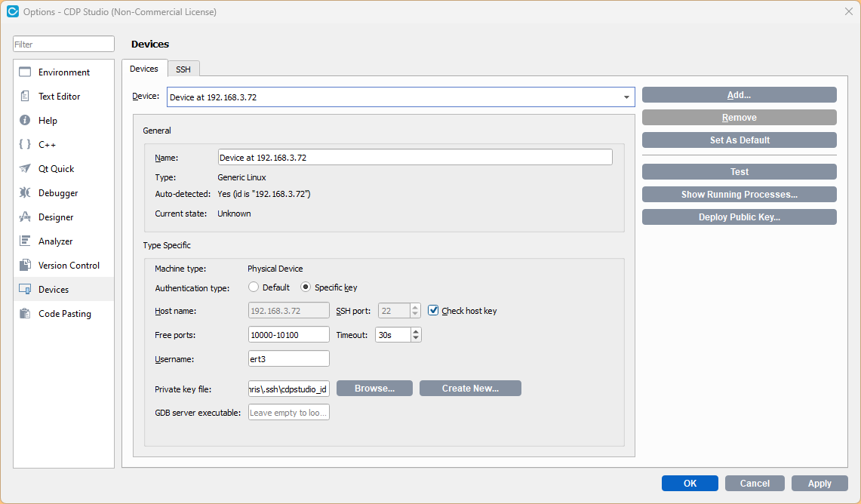The image size is (861, 504).
Task: Click Create New... key button
Action: point(470,388)
